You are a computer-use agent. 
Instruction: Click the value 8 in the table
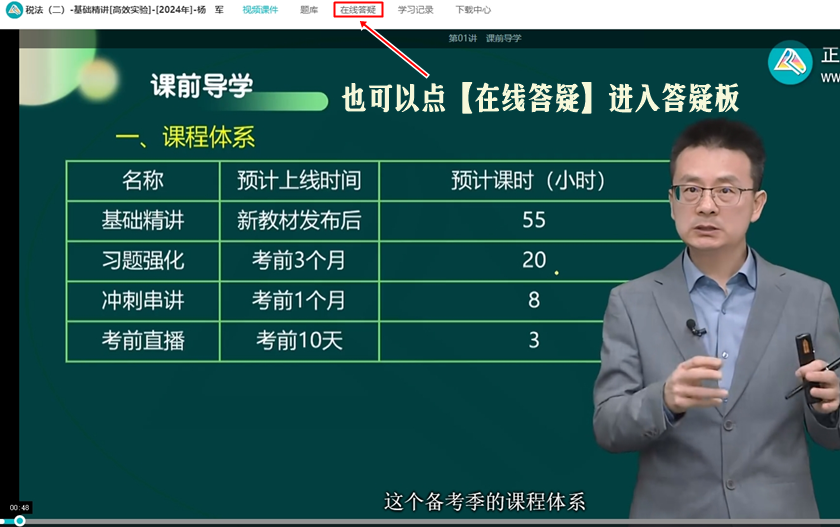[x=534, y=300]
